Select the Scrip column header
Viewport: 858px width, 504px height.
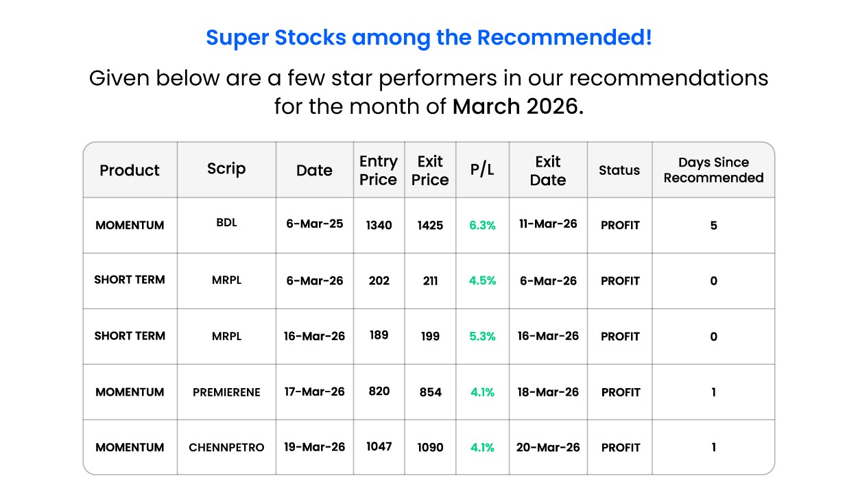(x=226, y=169)
